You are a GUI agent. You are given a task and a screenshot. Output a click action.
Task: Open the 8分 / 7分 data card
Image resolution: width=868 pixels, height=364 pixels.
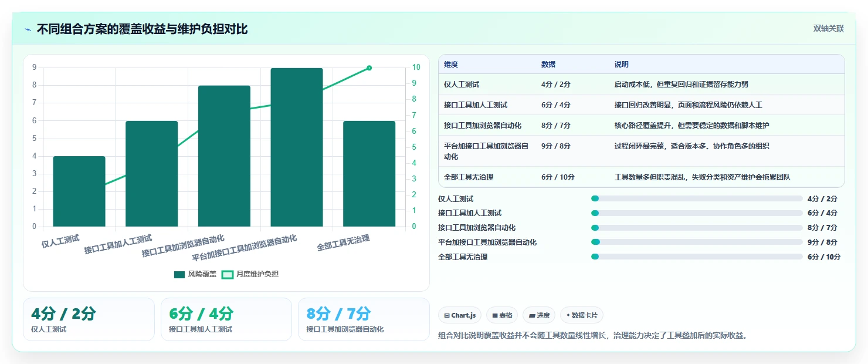click(364, 319)
